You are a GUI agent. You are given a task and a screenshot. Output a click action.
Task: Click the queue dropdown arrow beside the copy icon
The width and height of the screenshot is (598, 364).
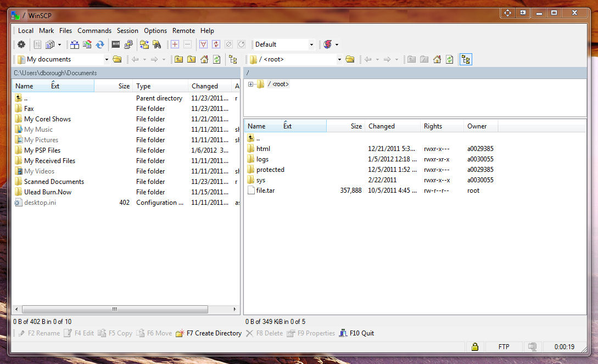point(59,45)
